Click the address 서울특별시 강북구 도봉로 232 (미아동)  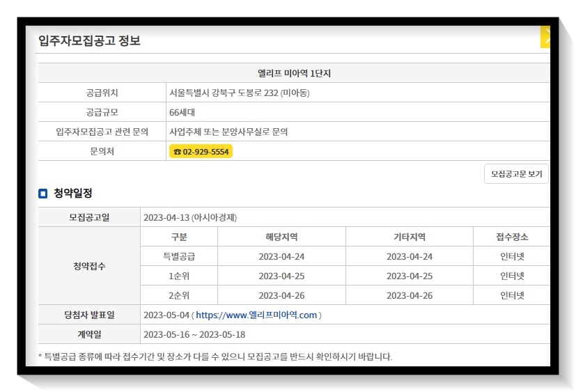(240, 93)
